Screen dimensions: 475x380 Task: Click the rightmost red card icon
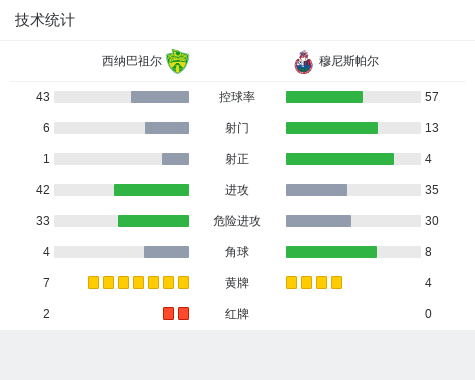pos(183,313)
